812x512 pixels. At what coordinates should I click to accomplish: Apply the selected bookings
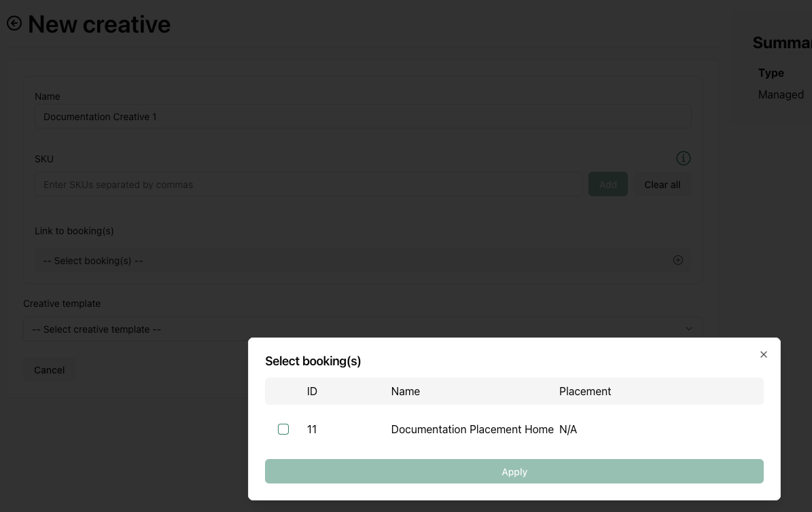coord(514,471)
